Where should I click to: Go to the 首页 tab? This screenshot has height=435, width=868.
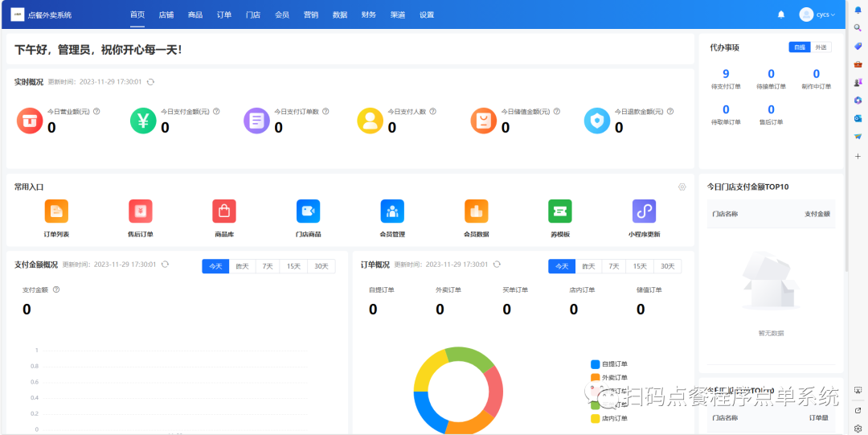(137, 15)
